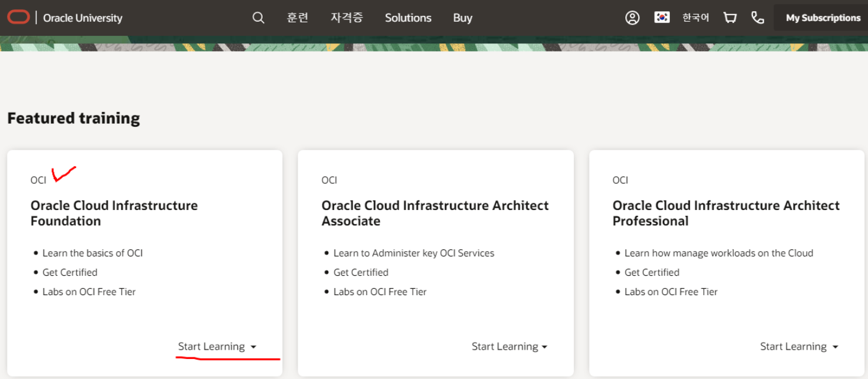Click the Korean flag icon
Viewport: 868px width, 379px height.
[662, 18]
